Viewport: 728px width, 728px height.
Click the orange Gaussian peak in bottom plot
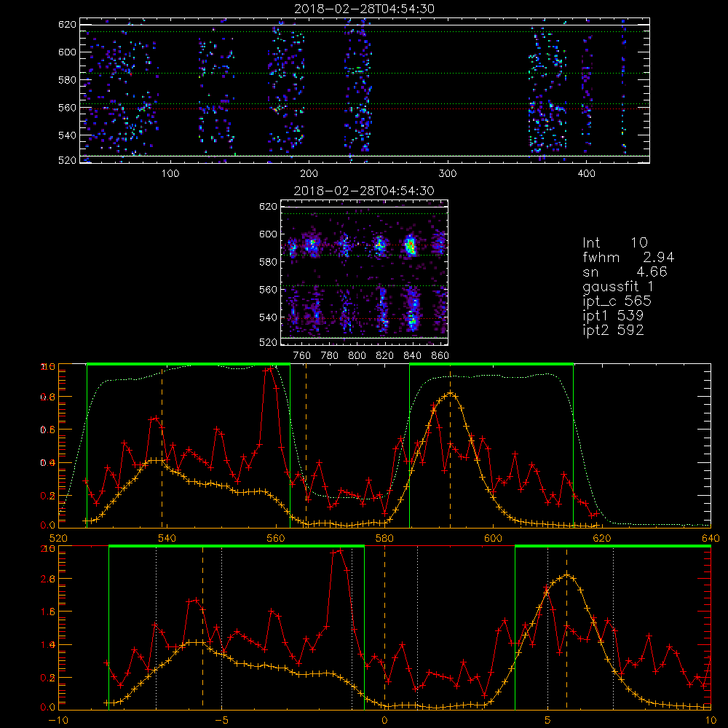click(x=567, y=575)
